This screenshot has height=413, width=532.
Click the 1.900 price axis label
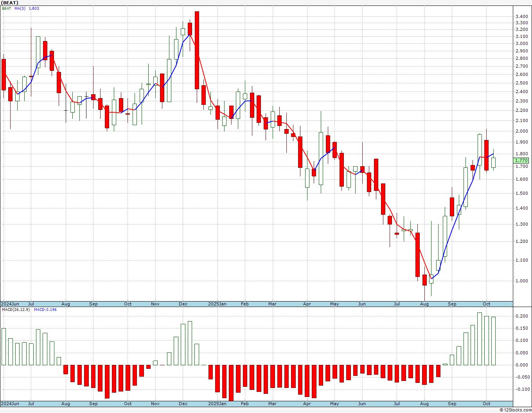(x=522, y=142)
